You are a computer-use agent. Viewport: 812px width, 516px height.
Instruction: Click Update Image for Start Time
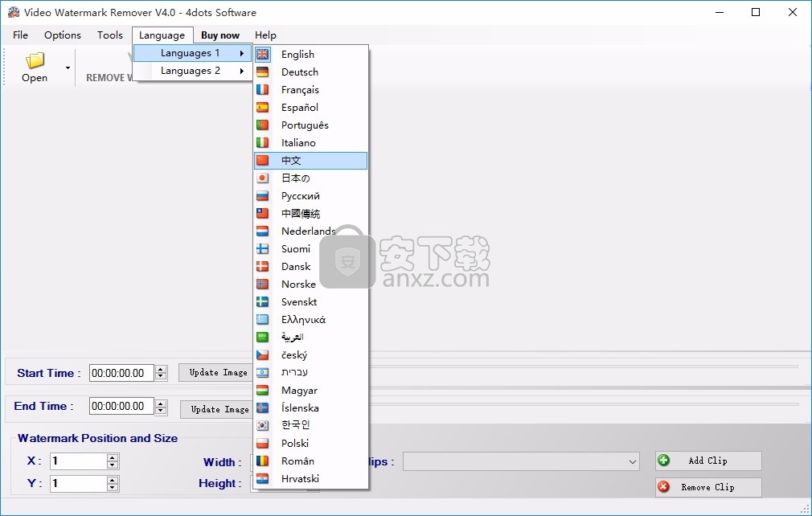(216, 373)
